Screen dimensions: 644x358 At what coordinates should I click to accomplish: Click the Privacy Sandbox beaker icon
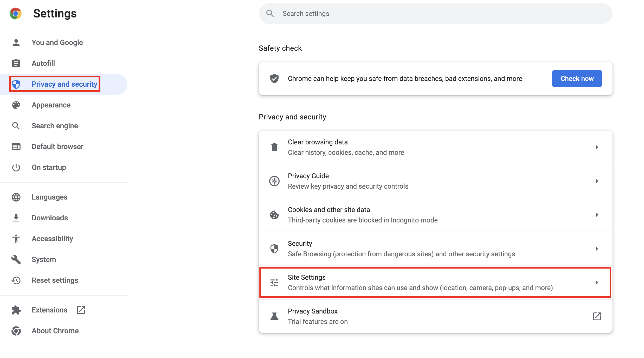point(274,316)
